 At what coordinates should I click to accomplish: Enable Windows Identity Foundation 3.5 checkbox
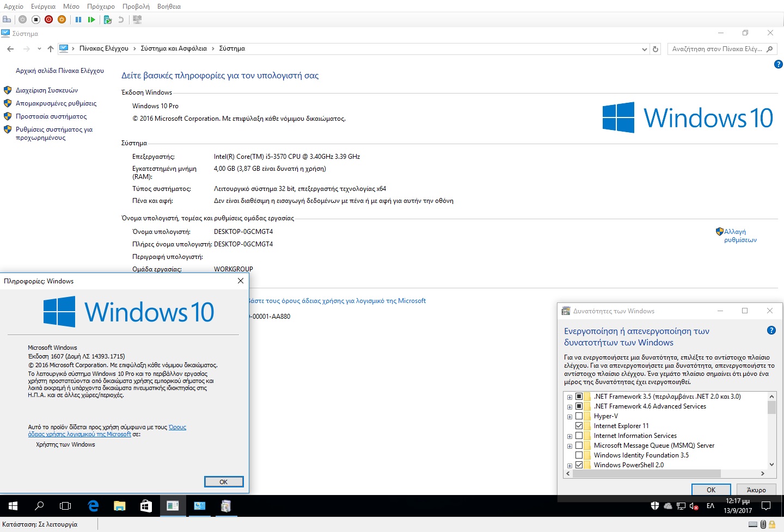(x=579, y=455)
